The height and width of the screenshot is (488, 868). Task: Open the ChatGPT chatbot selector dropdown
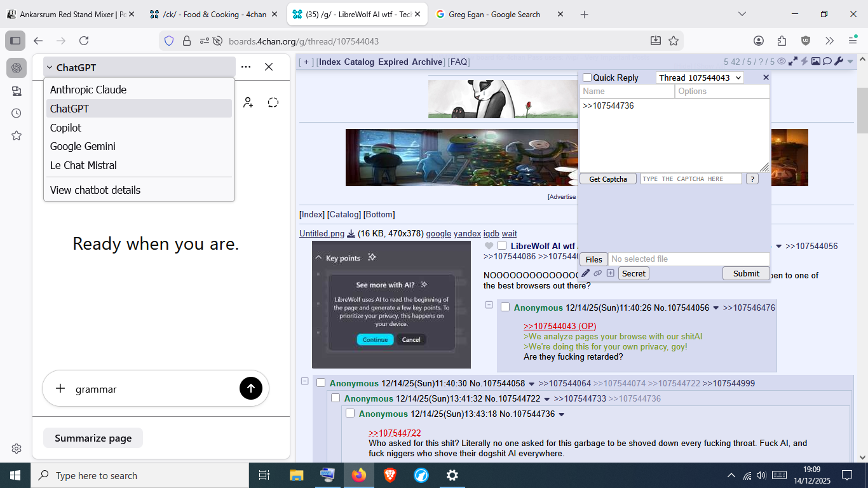(139, 67)
